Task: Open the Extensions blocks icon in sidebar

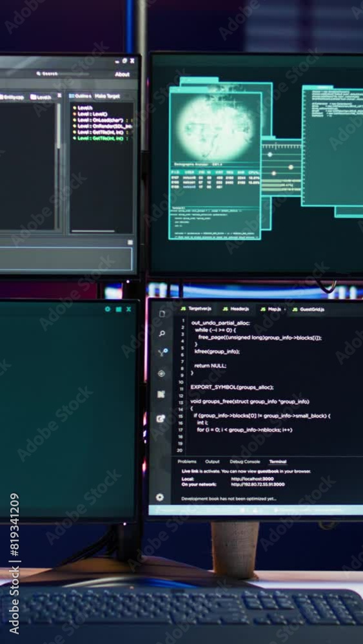Action: click(161, 394)
